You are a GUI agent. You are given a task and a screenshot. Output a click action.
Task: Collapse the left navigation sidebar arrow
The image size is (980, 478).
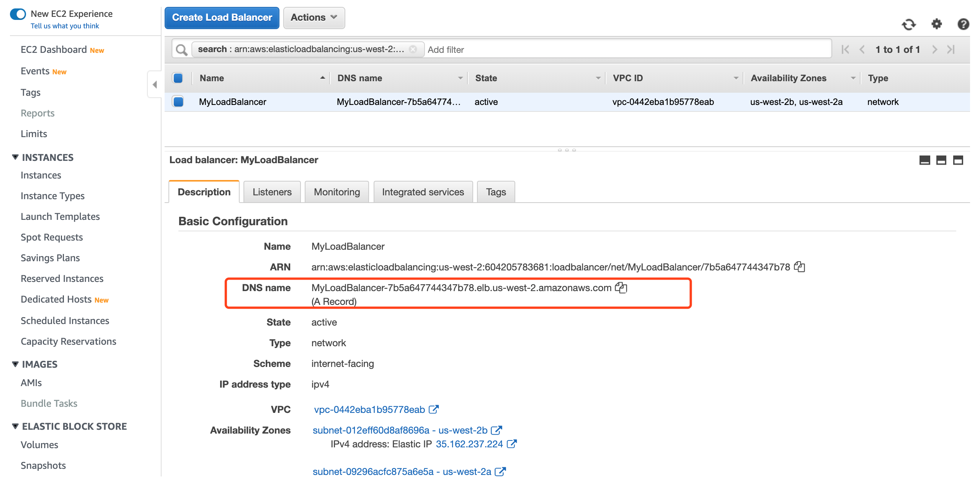(155, 84)
